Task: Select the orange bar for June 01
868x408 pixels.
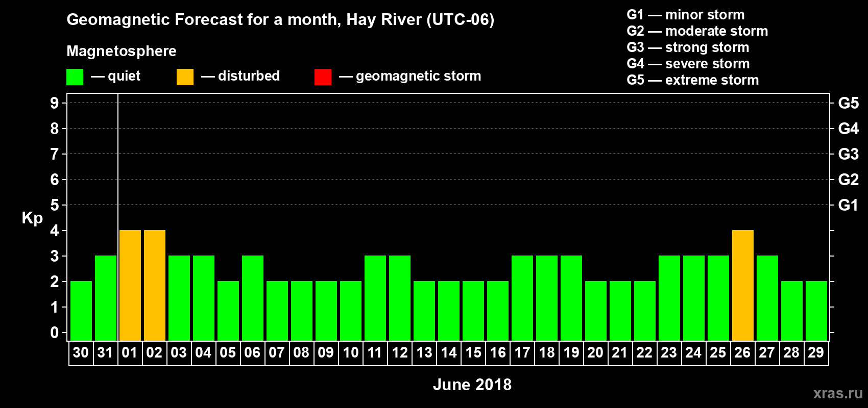Action: pyautogui.click(x=130, y=286)
